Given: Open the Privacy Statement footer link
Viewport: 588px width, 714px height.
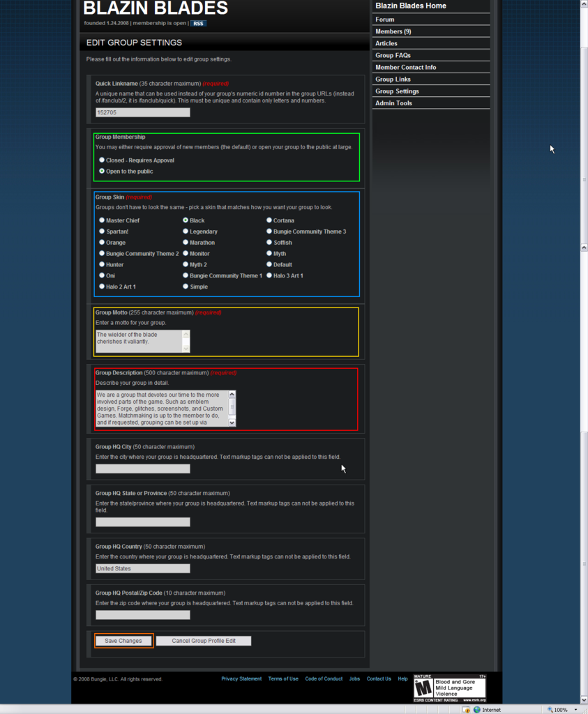Looking at the screenshot, I should [241, 678].
